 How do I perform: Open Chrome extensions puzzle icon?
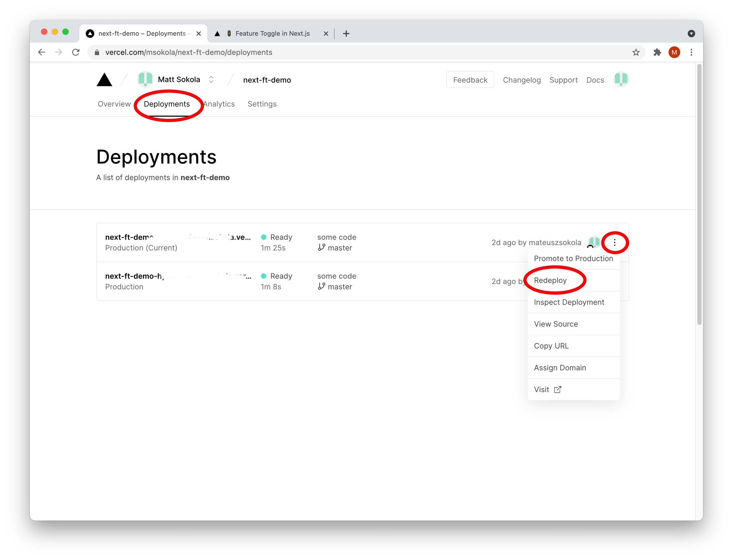tap(657, 52)
